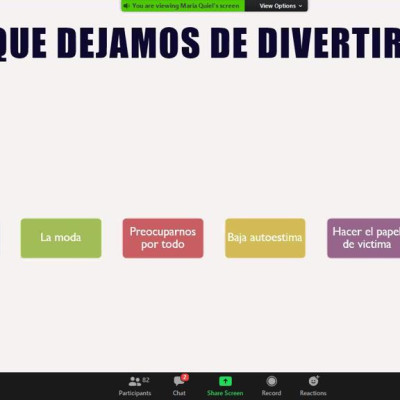Click the 'Baja autoestima' yellow box
Viewport: 400px width, 400px height.
point(265,238)
